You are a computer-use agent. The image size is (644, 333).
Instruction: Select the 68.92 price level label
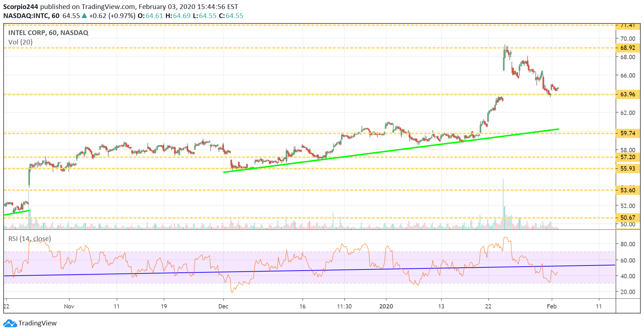pyautogui.click(x=628, y=48)
